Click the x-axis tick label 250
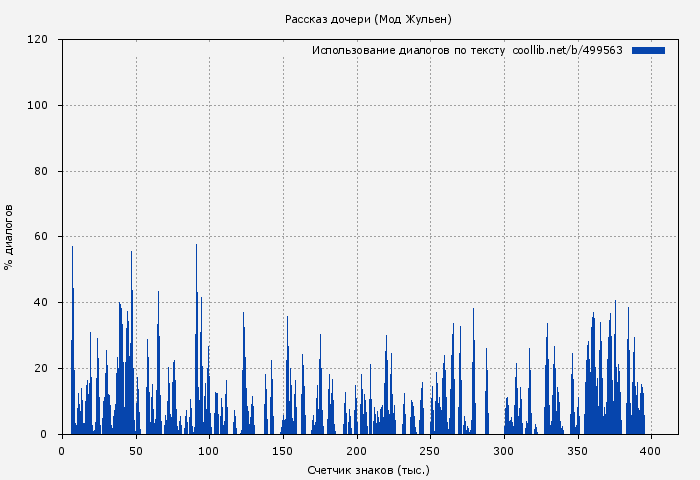The image size is (700, 480). pos(430,451)
